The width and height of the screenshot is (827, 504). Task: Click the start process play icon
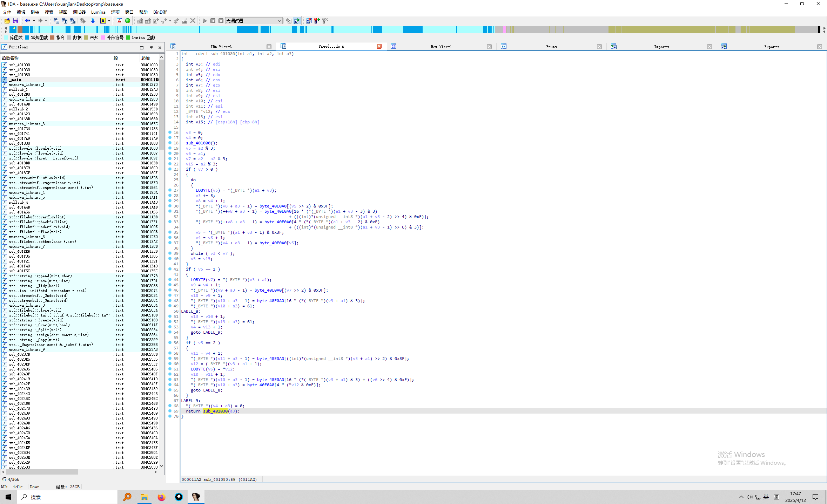click(x=205, y=21)
